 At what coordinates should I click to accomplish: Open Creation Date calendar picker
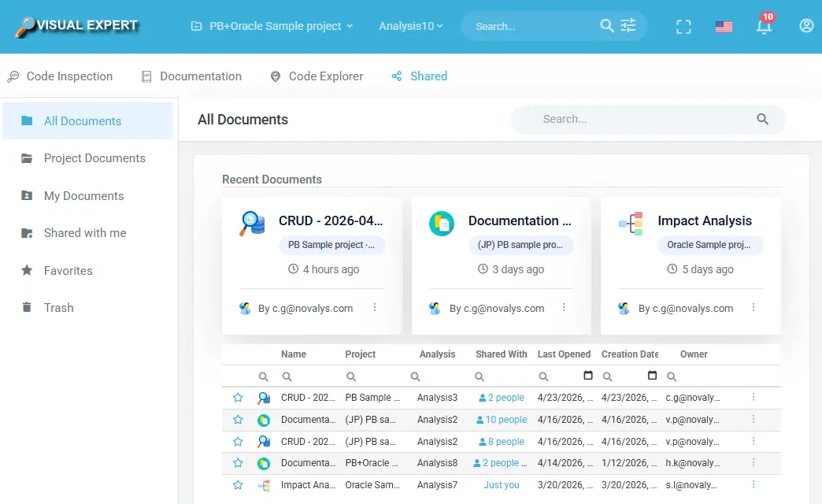click(x=652, y=376)
